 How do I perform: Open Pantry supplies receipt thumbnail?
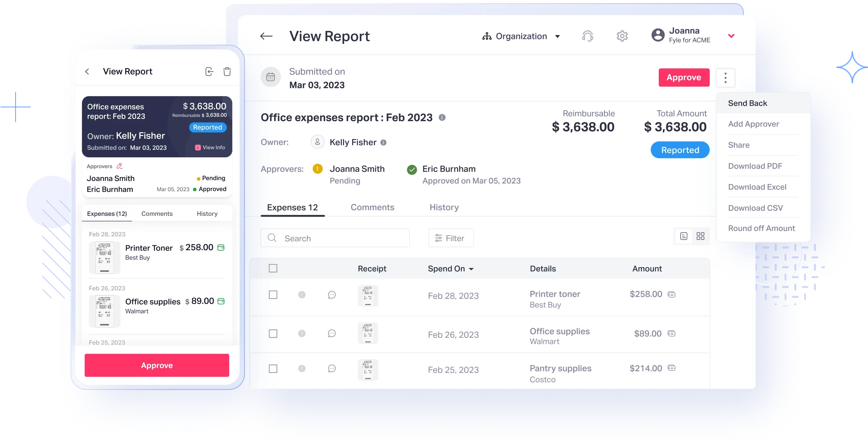pos(368,369)
